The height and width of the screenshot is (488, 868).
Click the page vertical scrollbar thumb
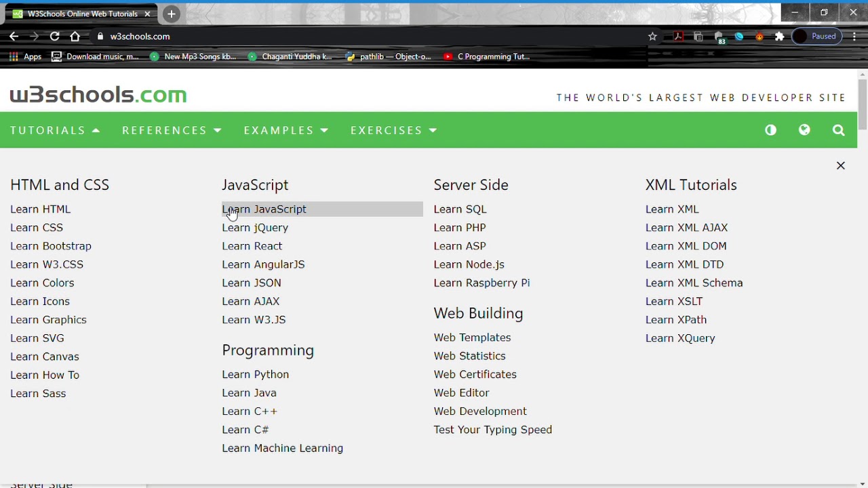click(x=863, y=104)
